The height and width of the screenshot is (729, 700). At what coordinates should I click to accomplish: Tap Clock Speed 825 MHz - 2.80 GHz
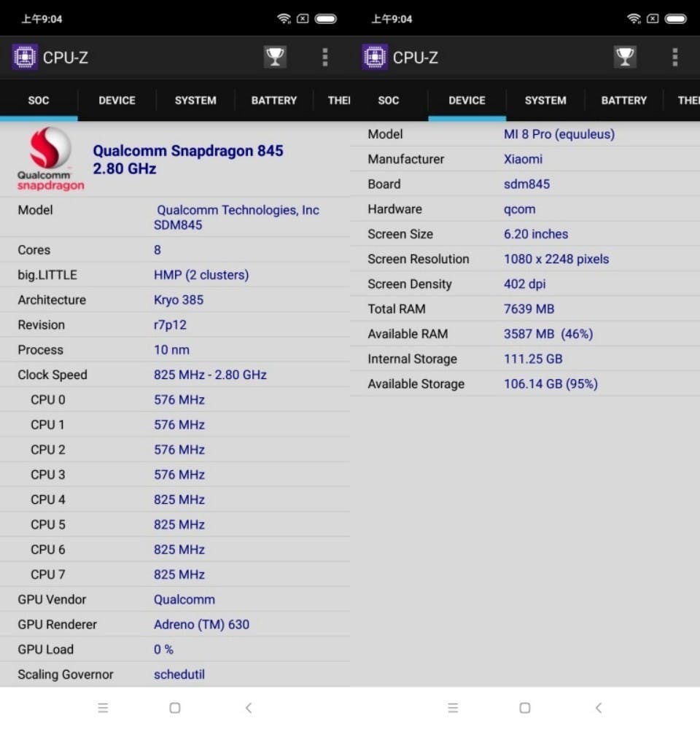pos(210,375)
